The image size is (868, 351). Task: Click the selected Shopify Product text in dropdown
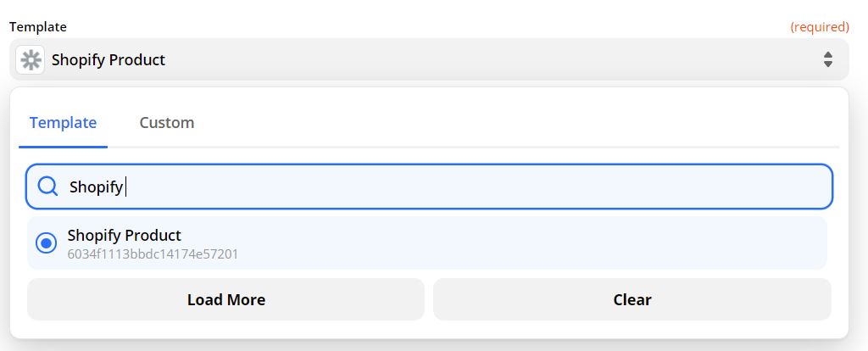[x=108, y=60]
